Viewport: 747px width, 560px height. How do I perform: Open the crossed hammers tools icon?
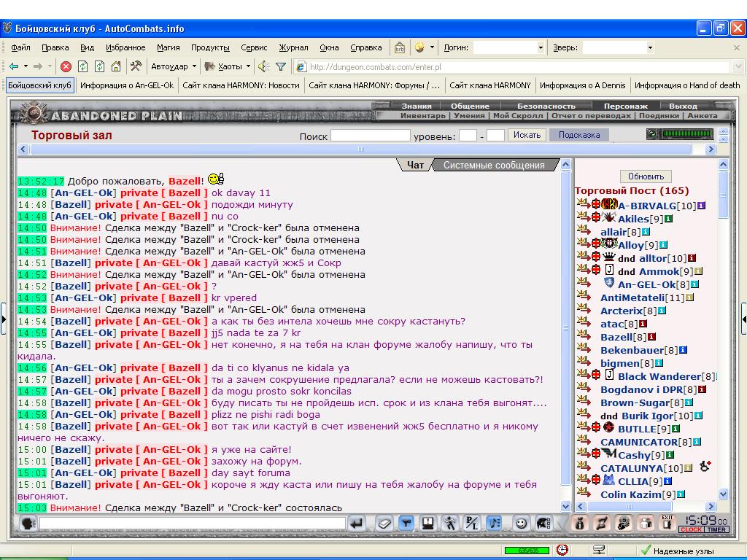point(136,66)
